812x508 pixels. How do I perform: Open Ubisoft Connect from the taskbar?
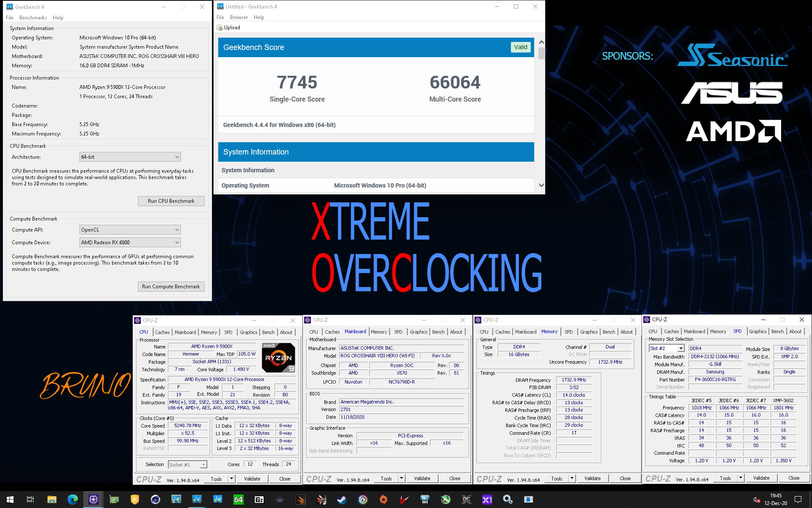363,500
